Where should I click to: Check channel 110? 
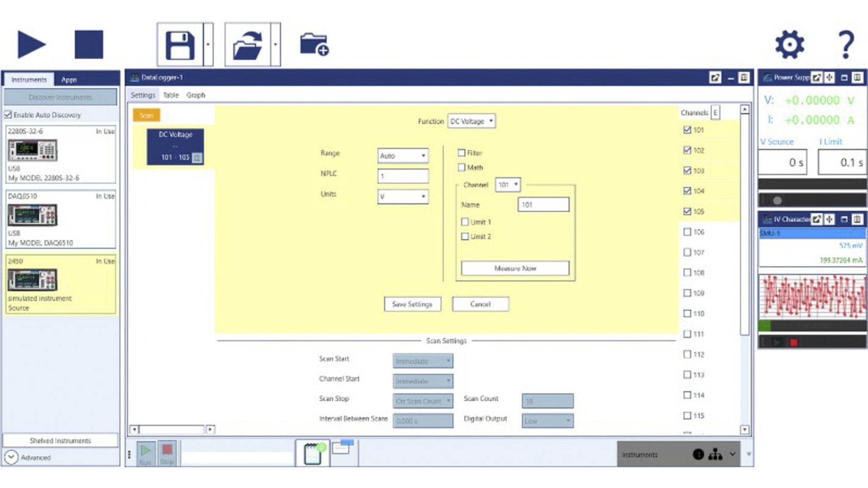tap(687, 313)
